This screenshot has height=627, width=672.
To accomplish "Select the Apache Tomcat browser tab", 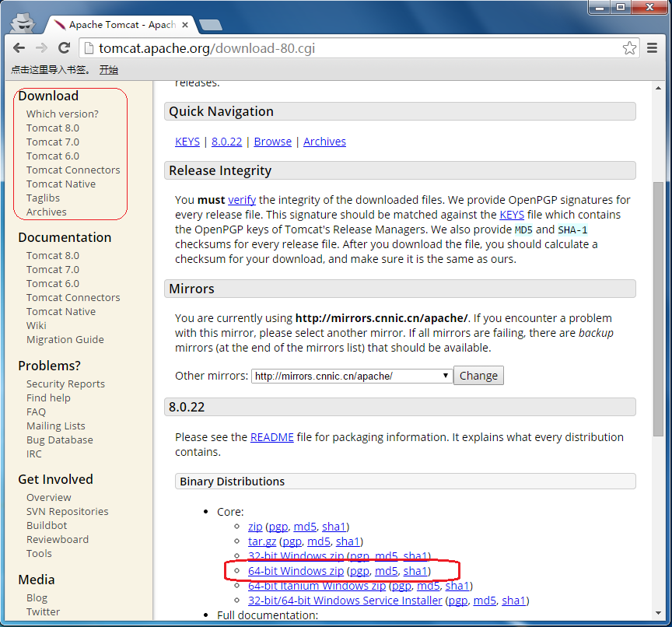I will pyautogui.click(x=121, y=25).
